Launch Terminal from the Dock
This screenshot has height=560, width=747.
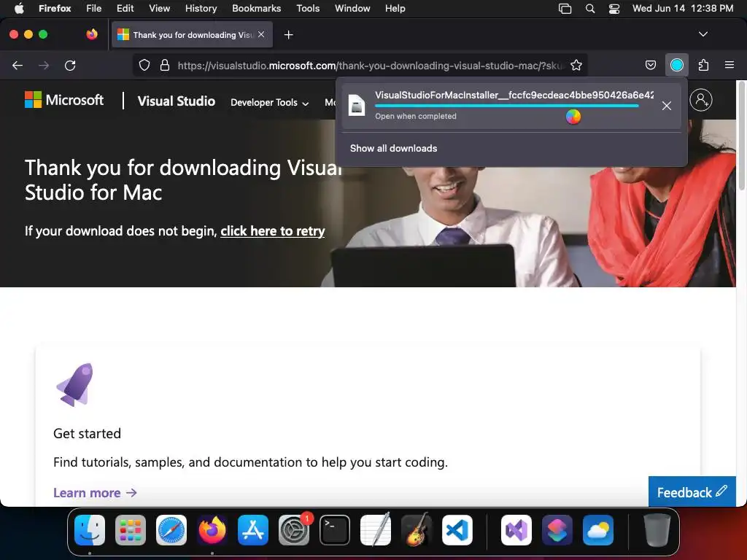pyautogui.click(x=334, y=530)
